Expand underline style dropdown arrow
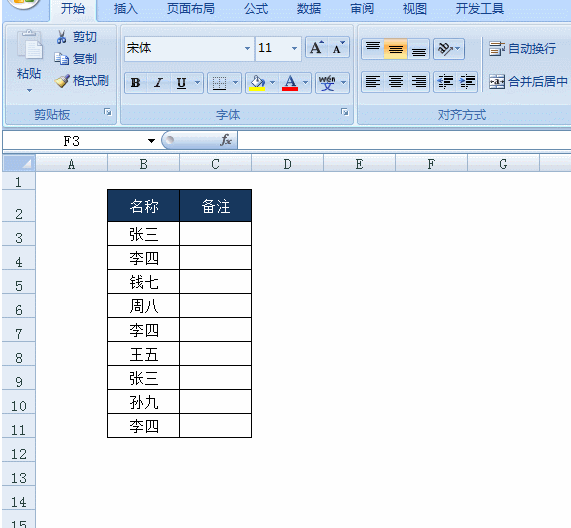571x528 pixels. click(x=197, y=83)
